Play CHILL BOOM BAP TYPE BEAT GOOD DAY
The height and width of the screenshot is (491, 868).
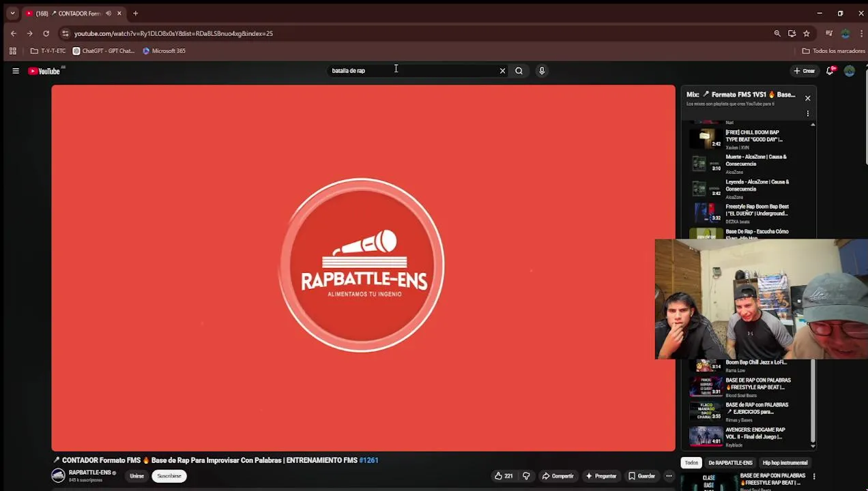click(x=749, y=139)
